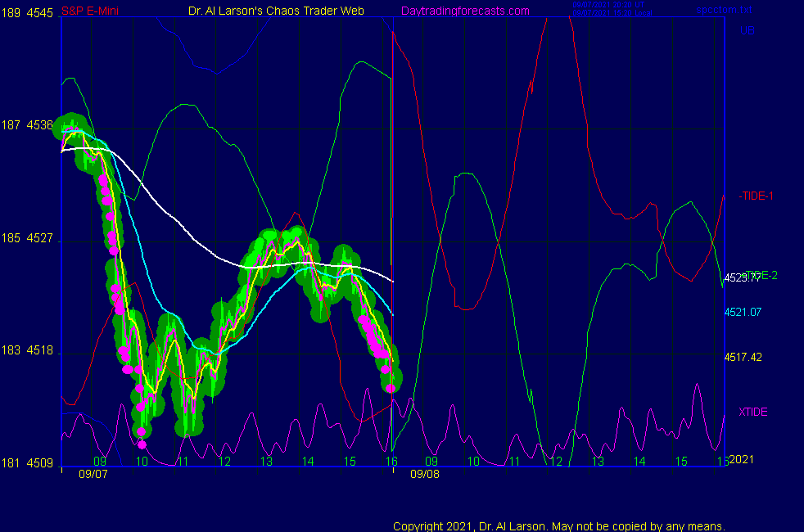Click the '185 4527' axis label

point(27,238)
